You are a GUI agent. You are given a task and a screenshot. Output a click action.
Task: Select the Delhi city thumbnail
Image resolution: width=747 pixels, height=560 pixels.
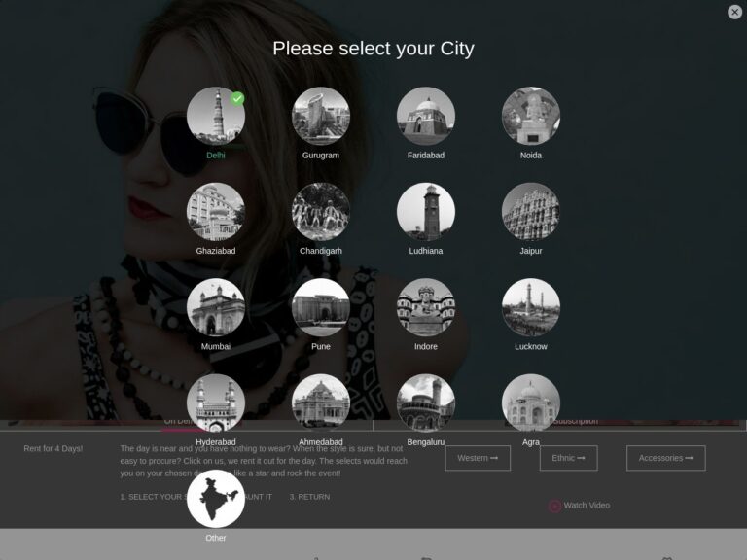tap(216, 116)
